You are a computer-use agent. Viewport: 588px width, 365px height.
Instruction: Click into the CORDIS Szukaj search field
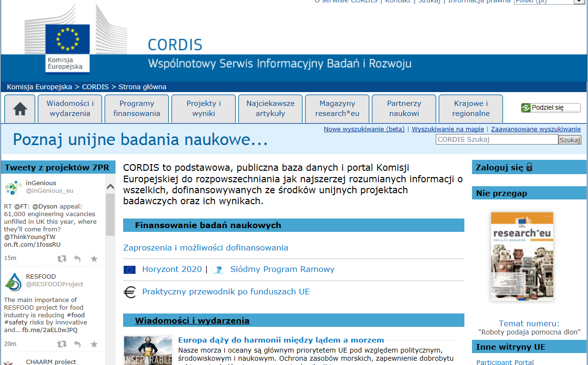[497, 140]
